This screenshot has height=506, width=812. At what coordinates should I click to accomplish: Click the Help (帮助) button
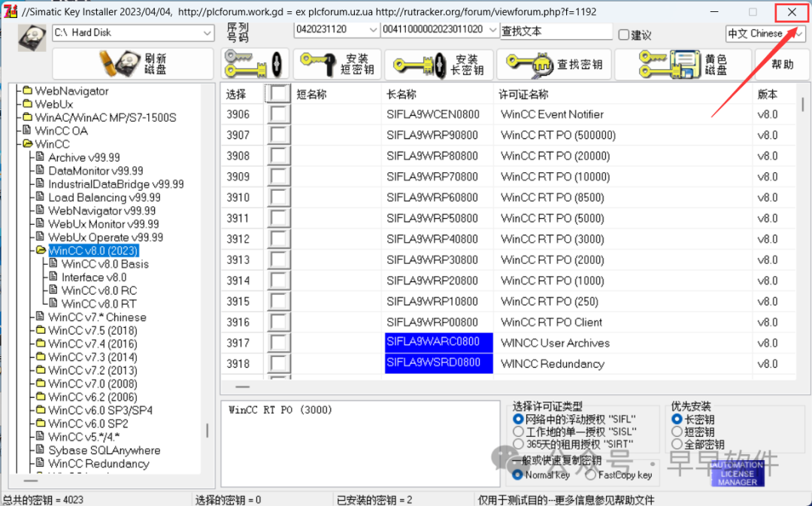coord(782,65)
